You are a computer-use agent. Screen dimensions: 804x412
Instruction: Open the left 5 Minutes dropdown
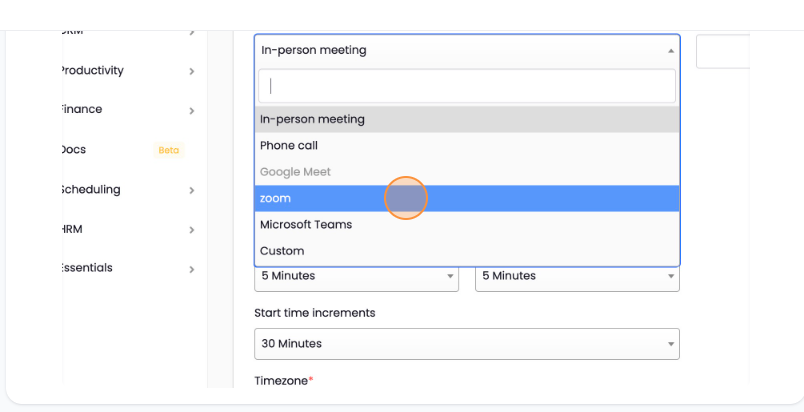[x=356, y=276]
